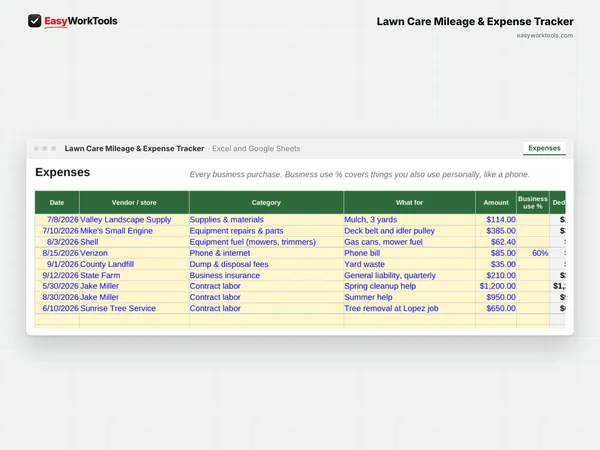Select the Category column header
This screenshot has width=600, height=450.
point(266,202)
